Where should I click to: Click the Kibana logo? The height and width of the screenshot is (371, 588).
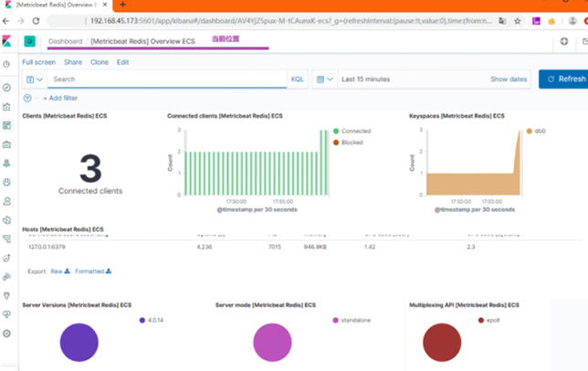pos(6,41)
